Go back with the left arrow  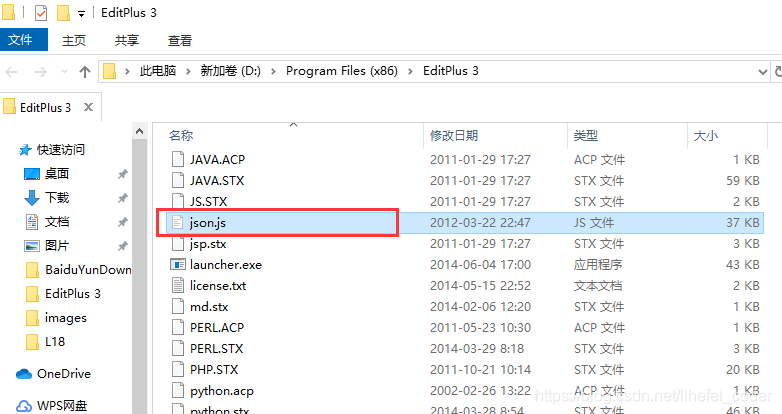(11, 72)
